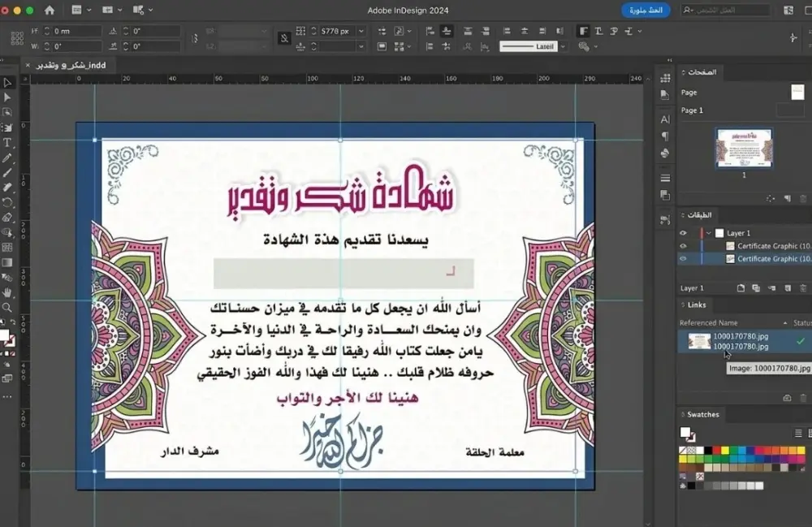The width and height of the screenshot is (812, 527).
Task: Select the Page tool
Action: pyautogui.click(x=7, y=112)
